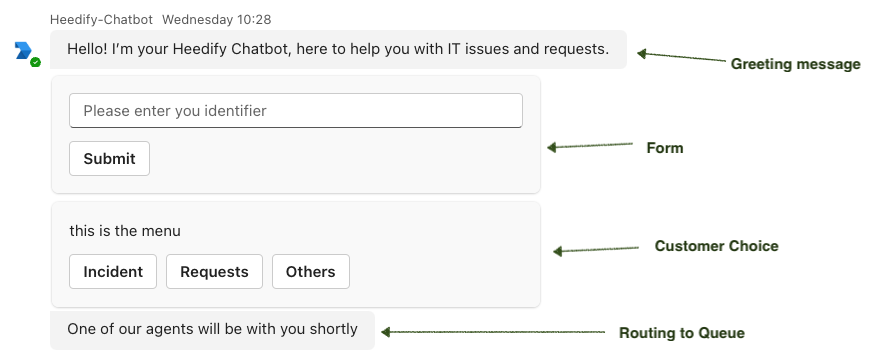Submit the identifier form
The width and height of the screenshot is (891, 362).
(x=109, y=159)
